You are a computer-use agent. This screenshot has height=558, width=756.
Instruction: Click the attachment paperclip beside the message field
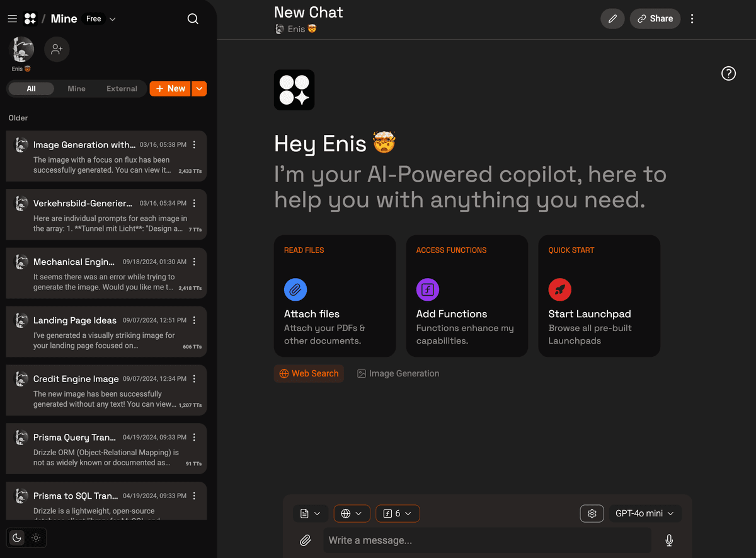tap(306, 540)
